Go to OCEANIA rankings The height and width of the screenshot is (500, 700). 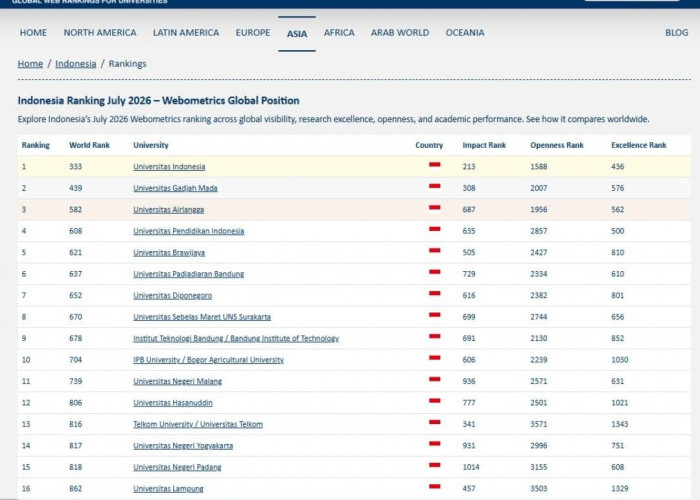coord(465,33)
